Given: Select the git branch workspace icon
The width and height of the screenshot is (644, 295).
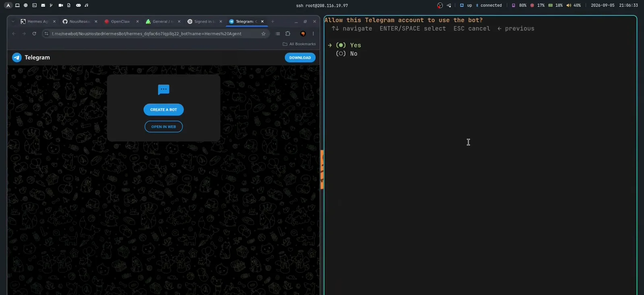Looking at the screenshot, I should [51, 5].
